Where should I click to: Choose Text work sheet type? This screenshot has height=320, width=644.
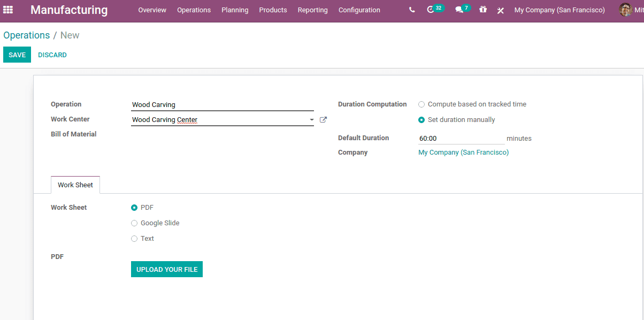[134, 239]
